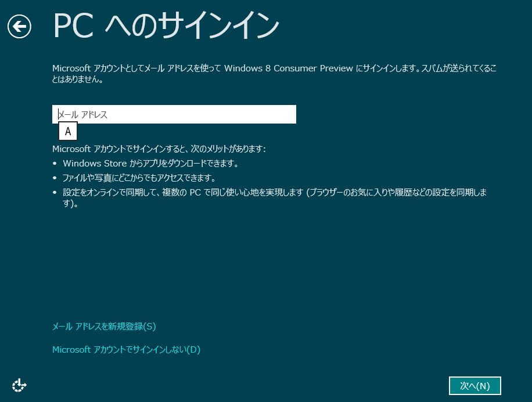Click the ブラウザーのお気に入りや履歴 parenthetical text
Image resolution: width=532 pixels, height=402 pixels.
(x=395, y=193)
